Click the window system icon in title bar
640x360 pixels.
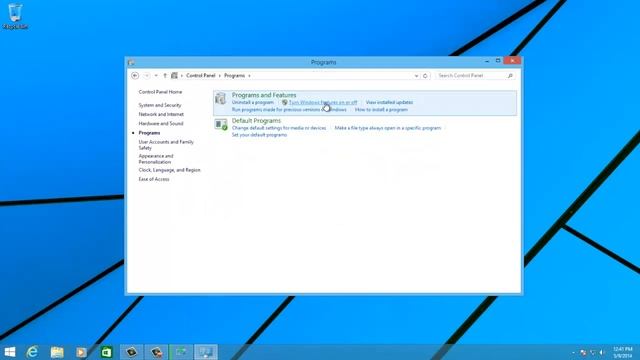[131, 62]
